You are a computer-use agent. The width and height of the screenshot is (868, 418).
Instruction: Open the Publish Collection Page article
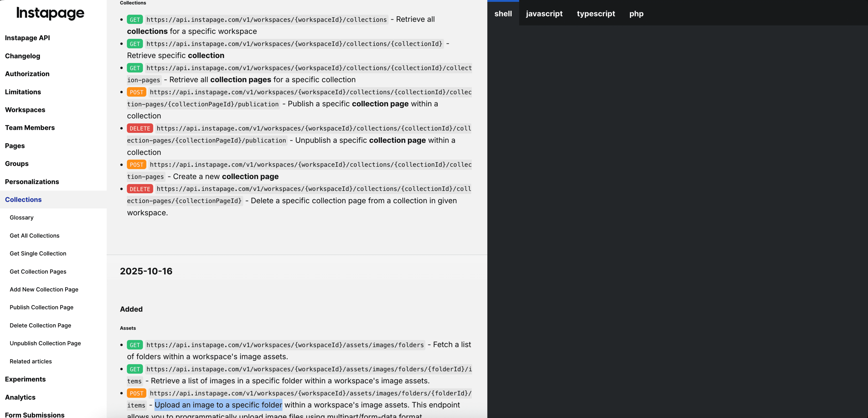tap(42, 307)
